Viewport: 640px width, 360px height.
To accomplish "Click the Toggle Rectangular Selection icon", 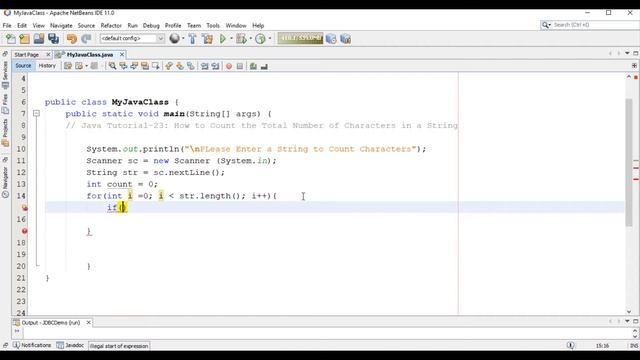I will point(156,66).
